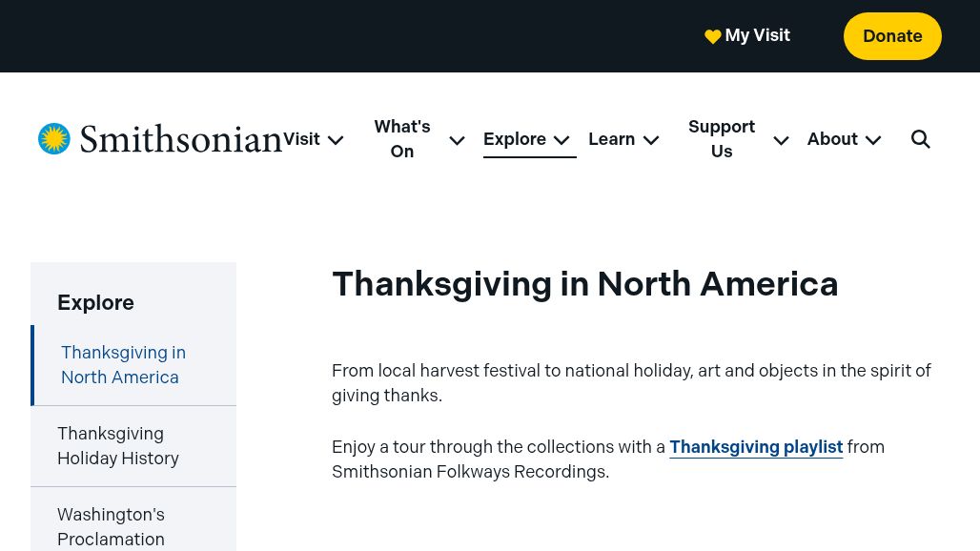Expand the About menu chevron
980x551 pixels.
(873, 140)
